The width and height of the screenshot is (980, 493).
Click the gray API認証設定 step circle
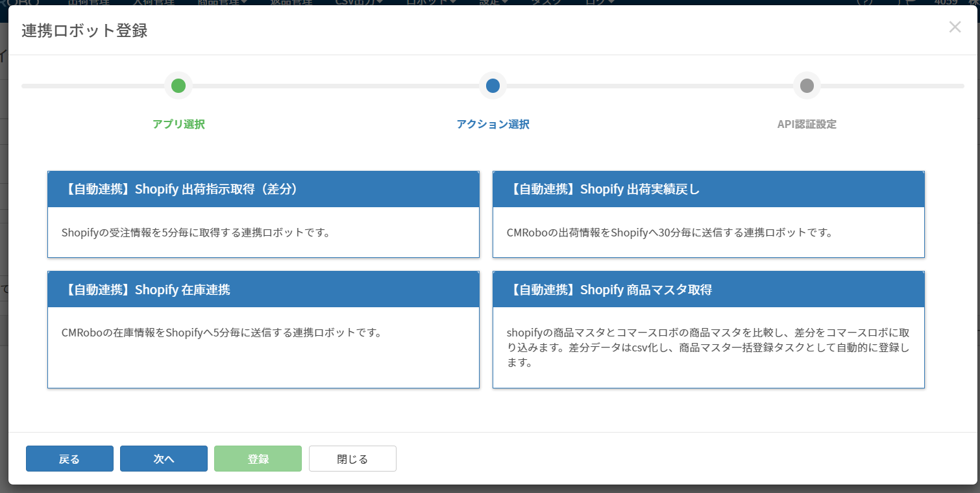tap(807, 86)
